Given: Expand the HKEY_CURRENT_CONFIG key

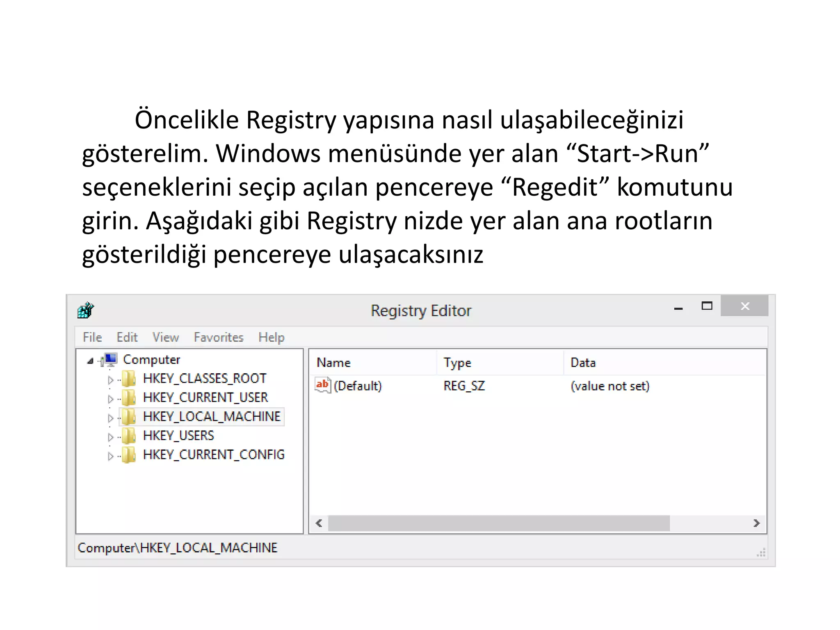Looking at the screenshot, I should (110, 456).
